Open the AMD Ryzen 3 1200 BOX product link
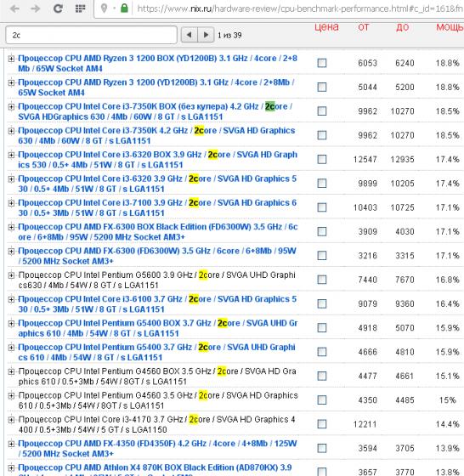 tap(157, 63)
